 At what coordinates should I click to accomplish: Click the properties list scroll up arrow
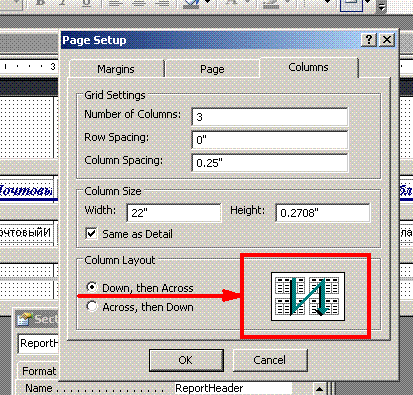[319, 388]
